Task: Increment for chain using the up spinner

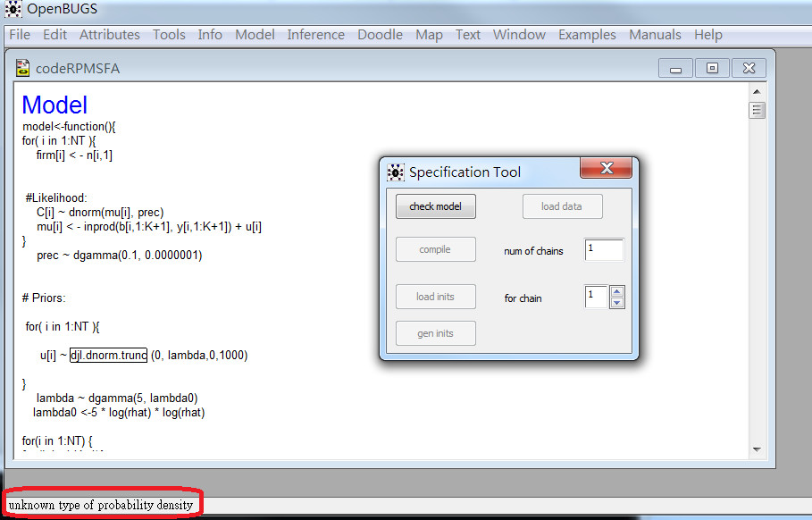Action: (616, 291)
